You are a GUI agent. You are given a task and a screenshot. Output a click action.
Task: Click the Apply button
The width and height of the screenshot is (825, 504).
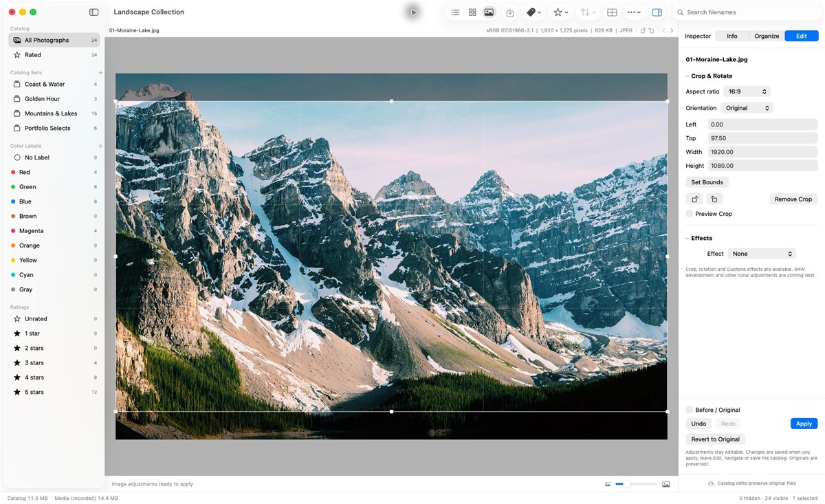click(804, 424)
